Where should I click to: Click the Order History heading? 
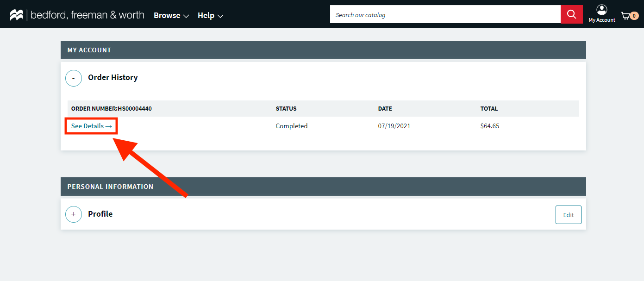[113, 77]
